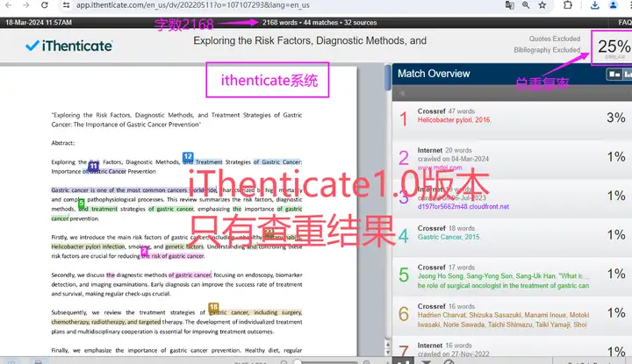Click the large red match number 1

404,119
